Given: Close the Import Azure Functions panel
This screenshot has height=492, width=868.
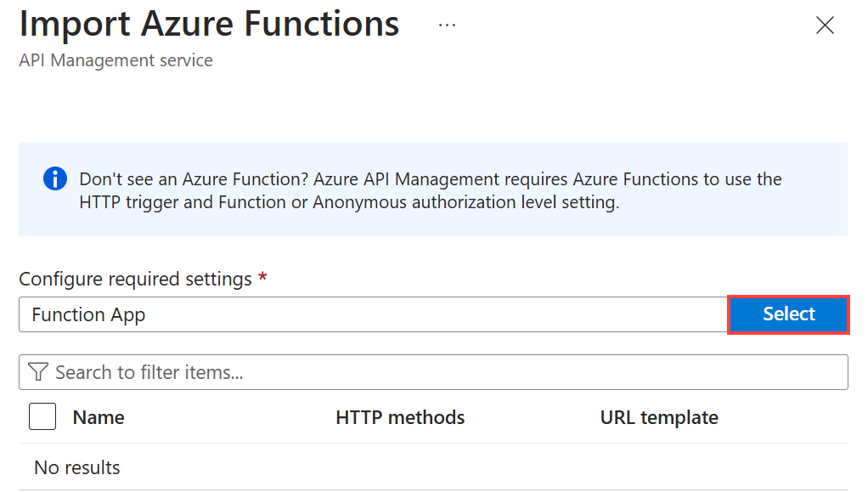Looking at the screenshot, I should (x=824, y=25).
